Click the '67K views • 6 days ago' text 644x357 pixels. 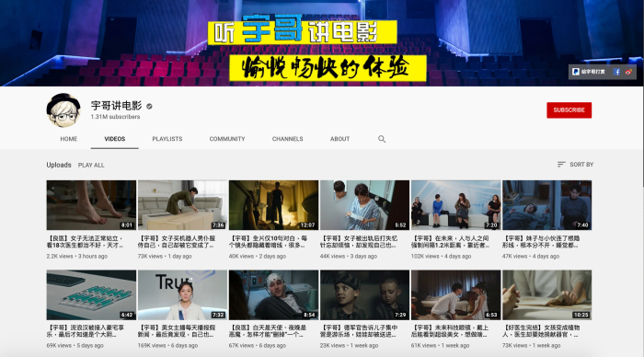(258, 345)
